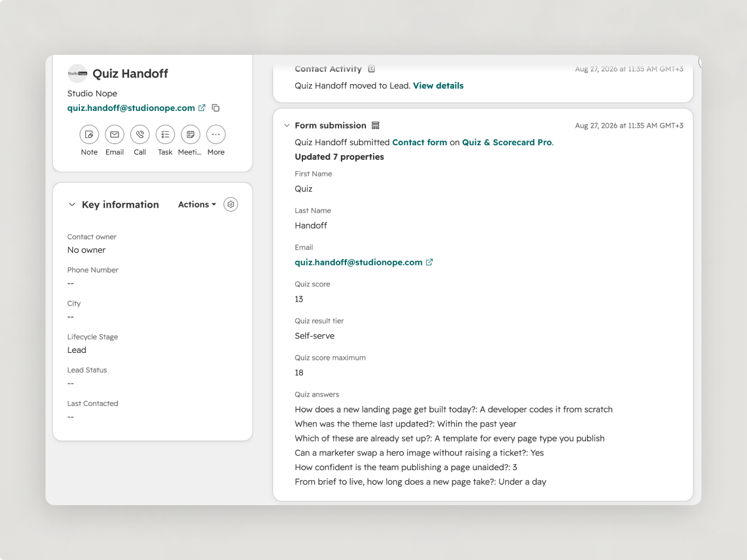Click the Phone Number empty value
This screenshot has height=560, width=747.
coord(71,283)
